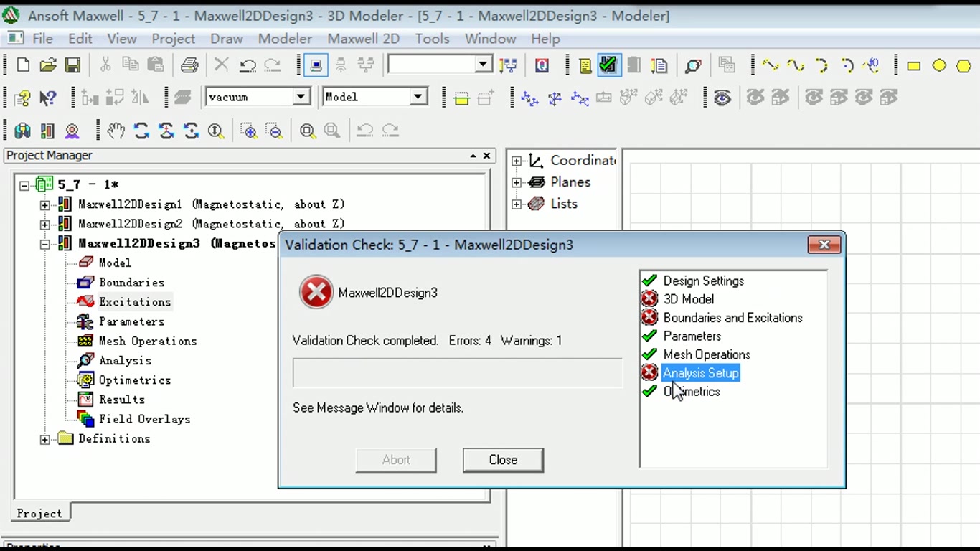980x551 pixels.
Task: Select 3D Model in the validation list
Action: (688, 299)
